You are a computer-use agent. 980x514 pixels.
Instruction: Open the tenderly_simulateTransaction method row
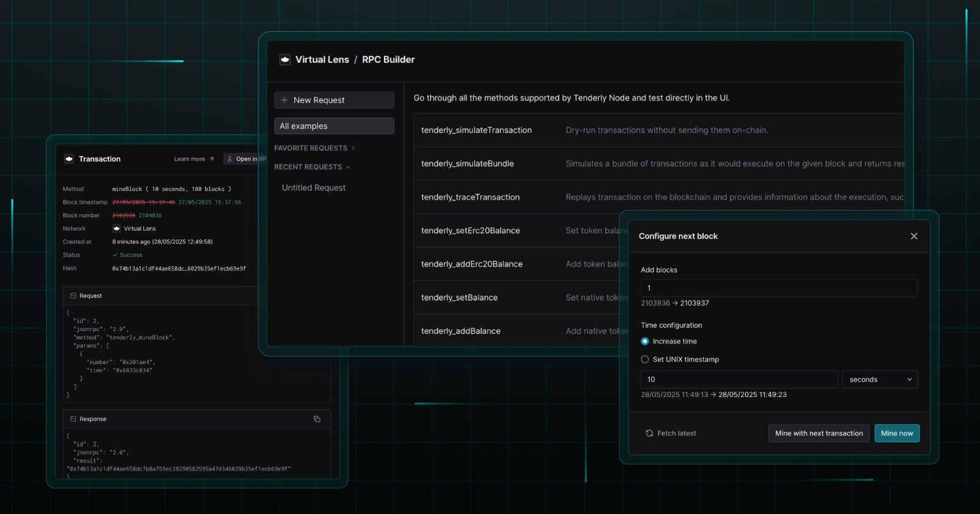click(x=477, y=130)
